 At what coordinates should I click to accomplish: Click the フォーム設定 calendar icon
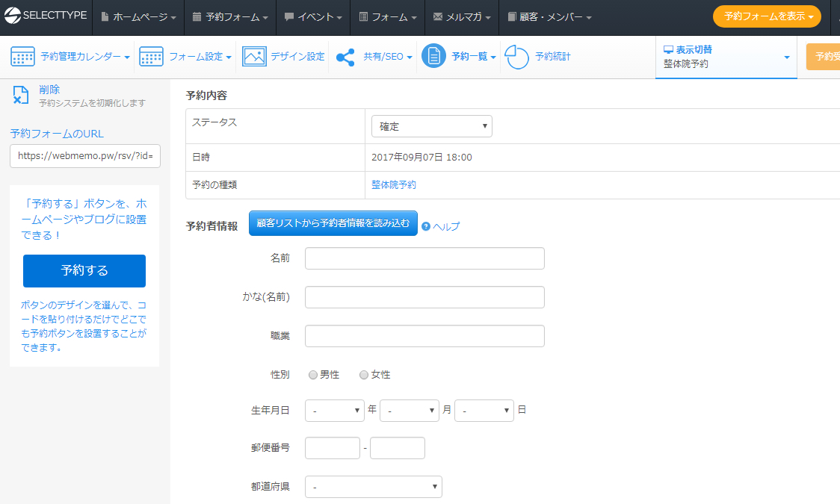pyautogui.click(x=151, y=57)
